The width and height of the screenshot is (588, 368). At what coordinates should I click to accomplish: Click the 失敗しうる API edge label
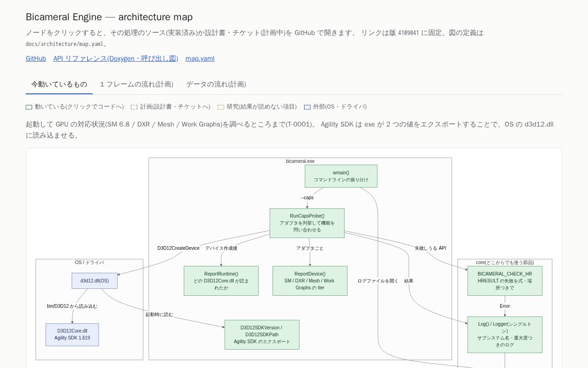click(430, 248)
